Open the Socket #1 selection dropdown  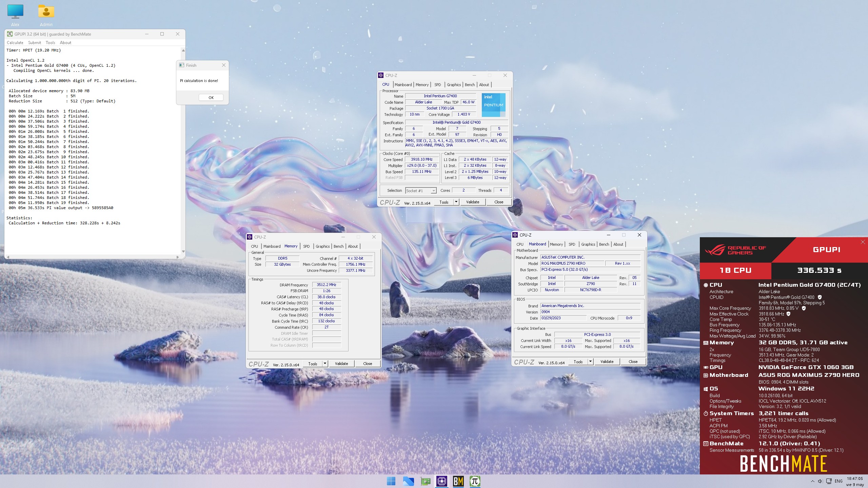coord(421,191)
